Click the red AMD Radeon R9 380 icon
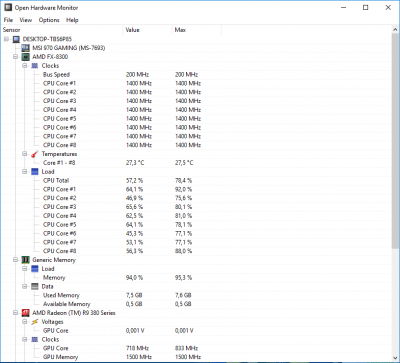Viewport: 400px width, 363px height. 26,313
